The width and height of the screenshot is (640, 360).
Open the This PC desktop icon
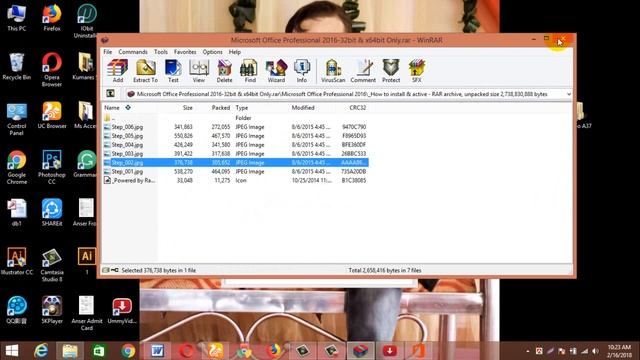pos(16,18)
